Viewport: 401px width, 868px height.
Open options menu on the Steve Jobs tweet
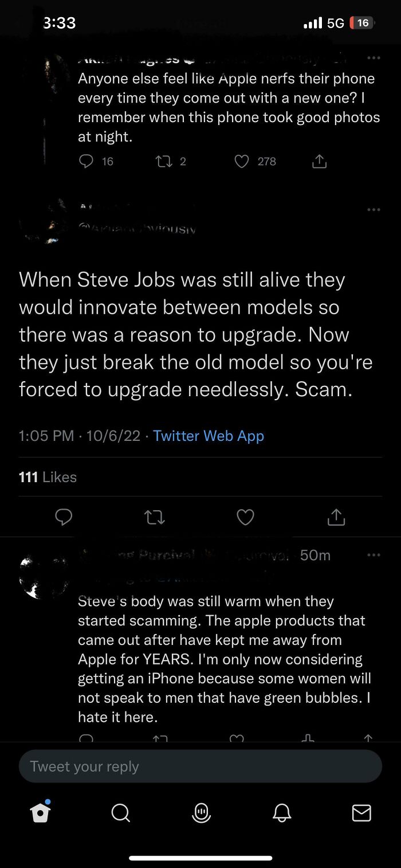coord(374,210)
